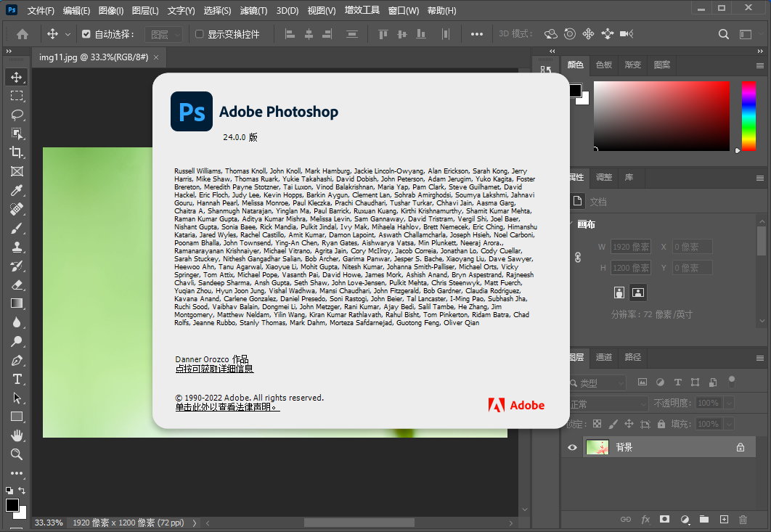Switch to the 色板 tab

604,65
